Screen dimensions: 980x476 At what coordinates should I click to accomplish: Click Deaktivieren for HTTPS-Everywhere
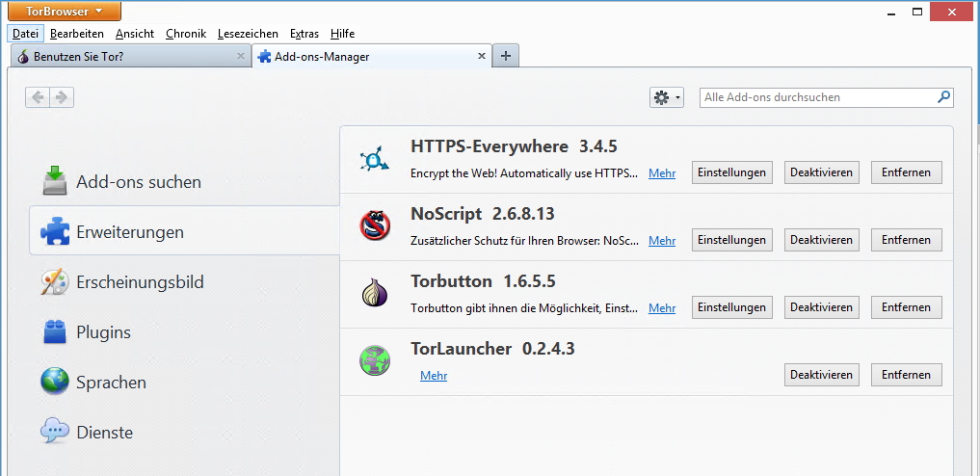[x=822, y=172]
